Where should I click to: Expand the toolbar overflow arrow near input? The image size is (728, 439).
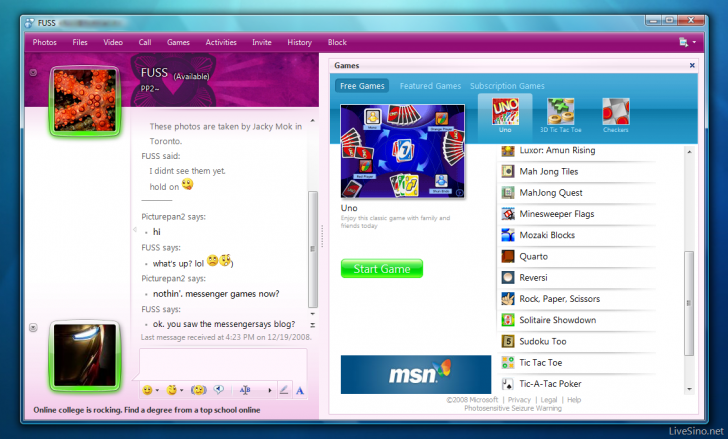(x=270, y=390)
